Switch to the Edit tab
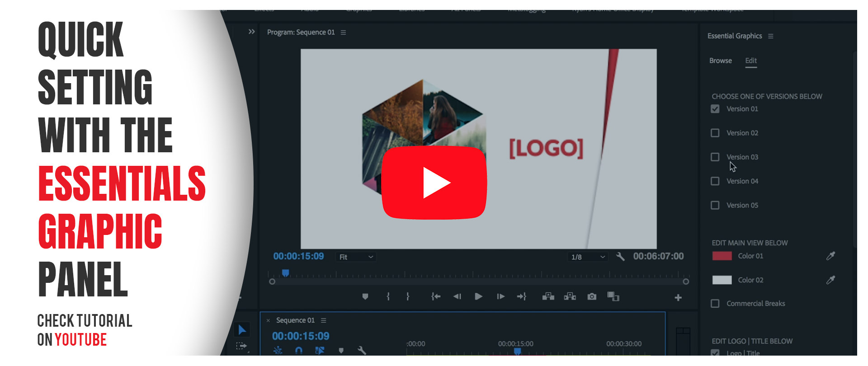 click(751, 61)
